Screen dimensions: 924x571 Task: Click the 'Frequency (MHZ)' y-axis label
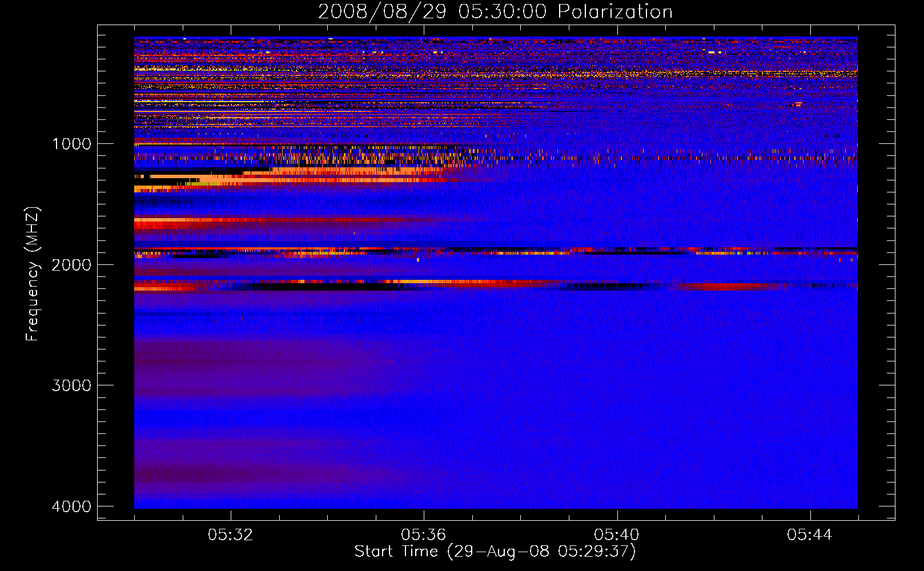33,274
